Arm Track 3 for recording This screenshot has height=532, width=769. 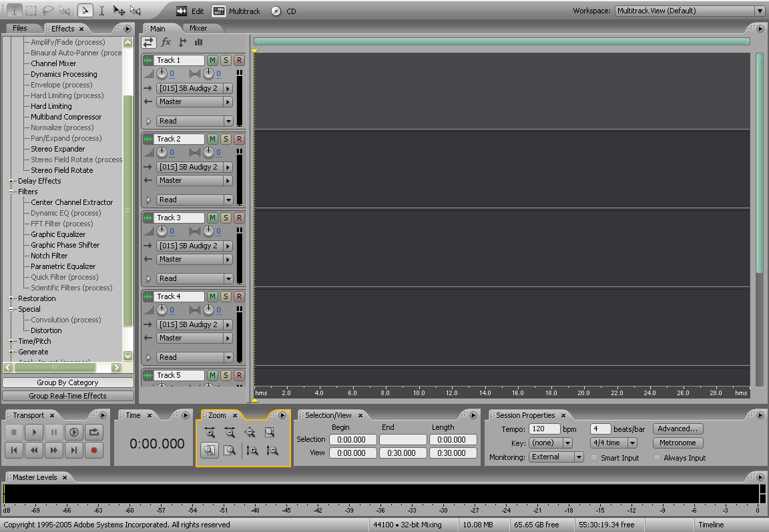[x=239, y=218]
